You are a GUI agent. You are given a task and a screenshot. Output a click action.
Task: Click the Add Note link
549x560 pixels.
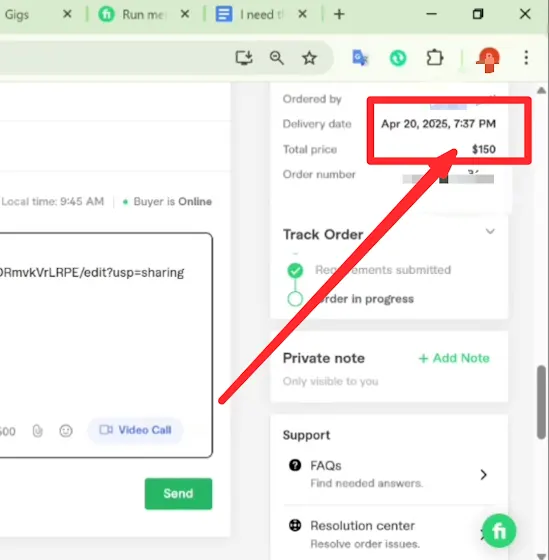(454, 358)
